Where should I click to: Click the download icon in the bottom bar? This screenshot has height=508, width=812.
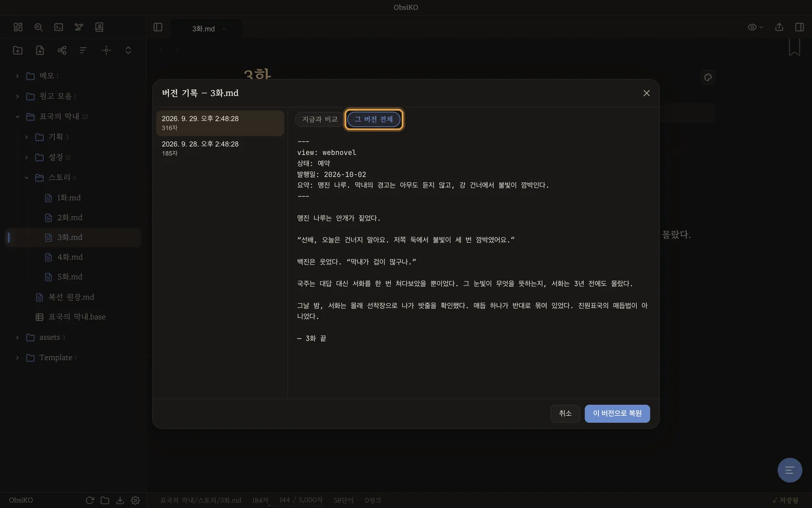tap(120, 500)
